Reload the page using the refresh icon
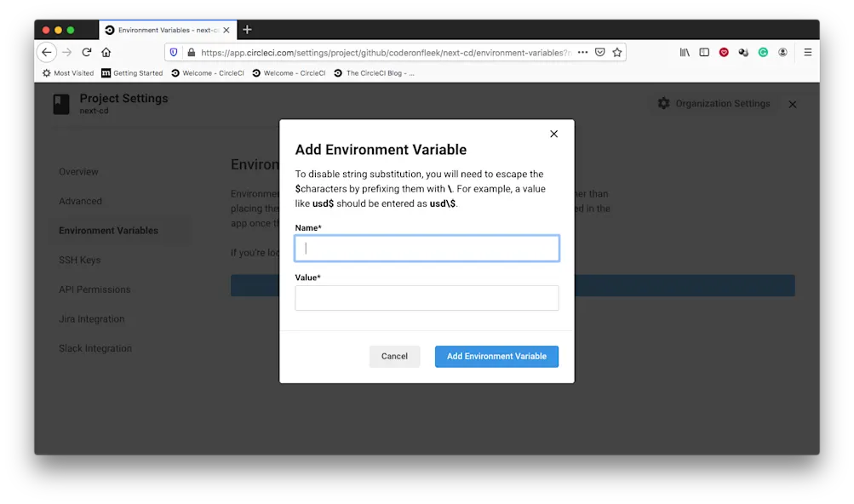This screenshot has height=504, width=854. pyautogui.click(x=88, y=52)
